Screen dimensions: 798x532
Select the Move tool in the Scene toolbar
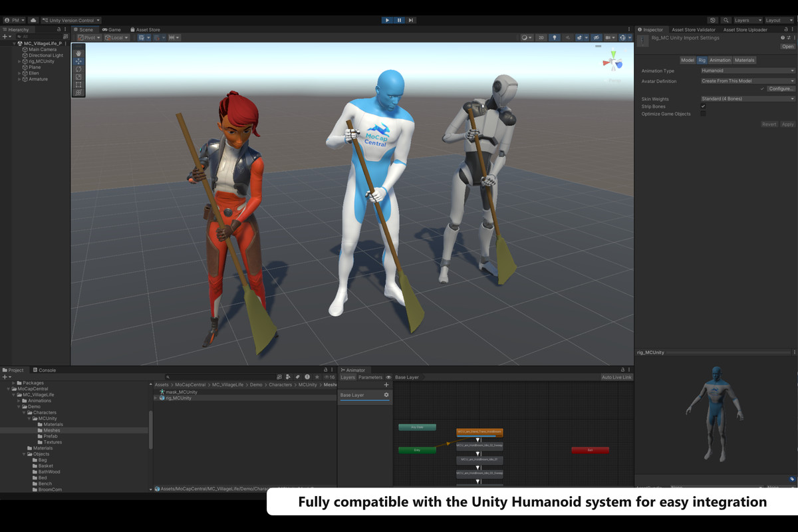(x=78, y=61)
